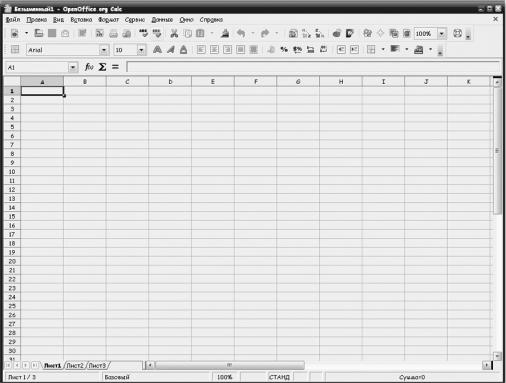
Task: Toggle center horizontally alignment
Action: coord(214,50)
